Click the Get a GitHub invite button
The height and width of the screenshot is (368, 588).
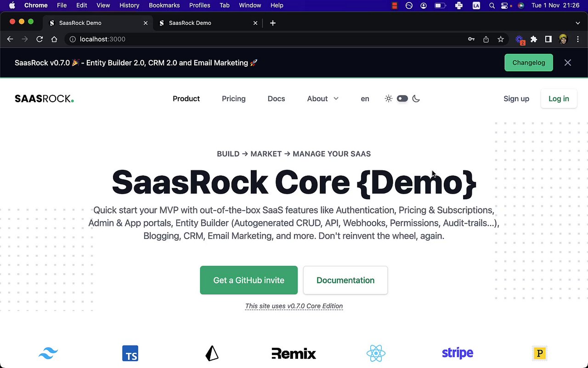[x=249, y=280]
